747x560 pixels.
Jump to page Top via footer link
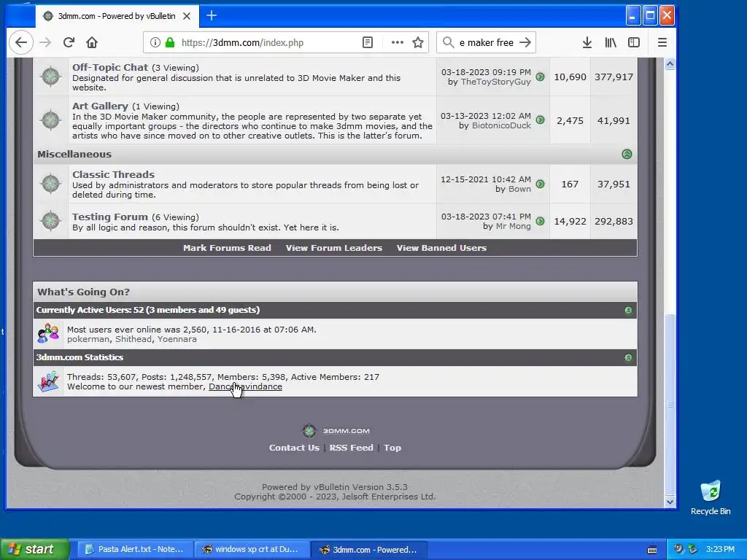click(x=392, y=448)
